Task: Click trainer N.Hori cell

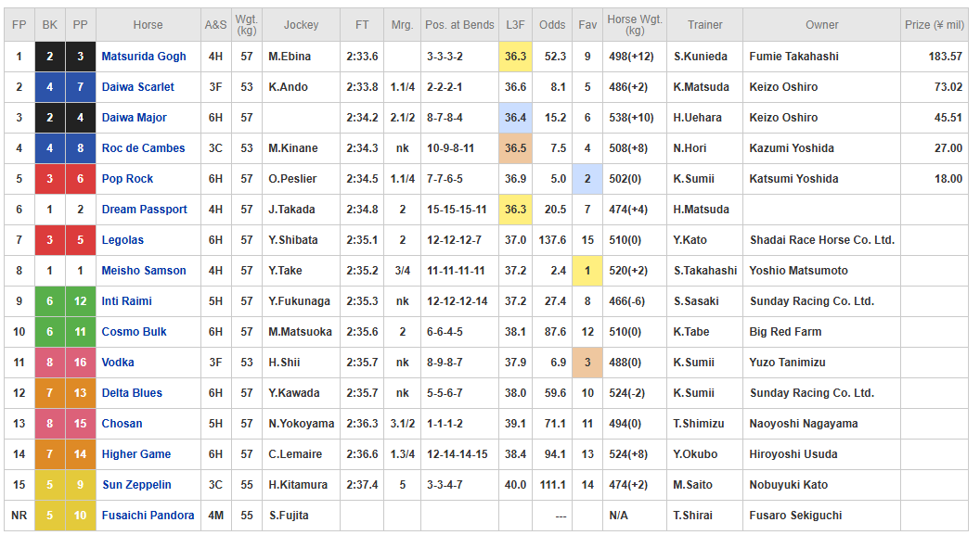Action: (705, 148)
